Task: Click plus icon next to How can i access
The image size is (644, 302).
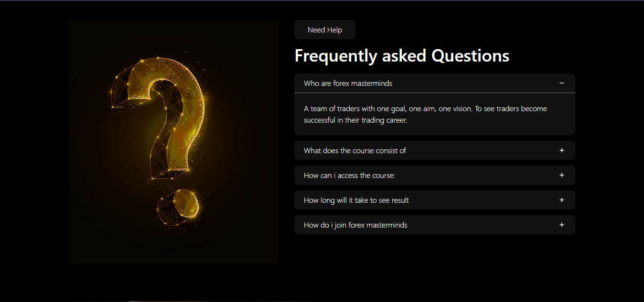Action: (561, 175)
